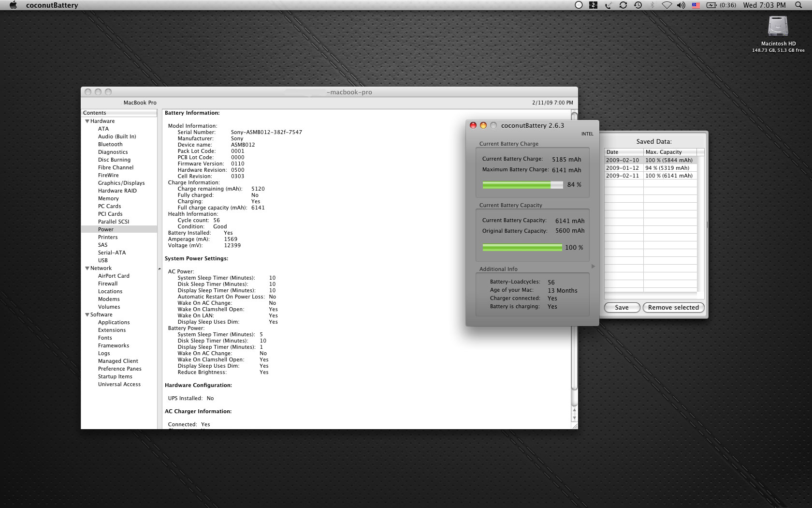Select Modems under Network

click(109, 299)
